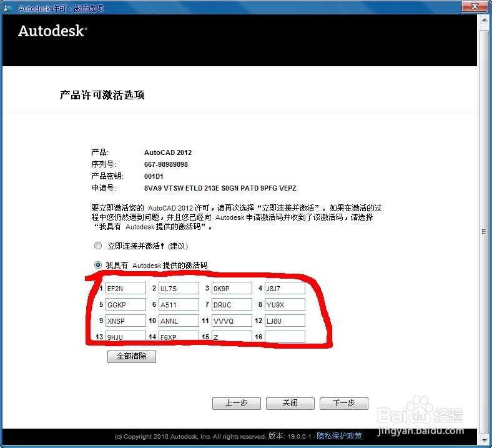The image size is (492, 448).
Task: Click activation code field 10 containing ANNL
Action: 179,321
